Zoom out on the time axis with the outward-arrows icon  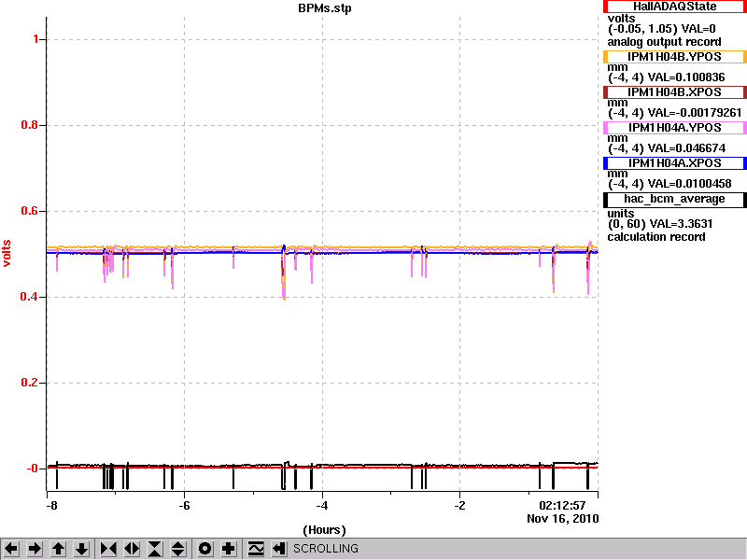click(x=132, y=549)
